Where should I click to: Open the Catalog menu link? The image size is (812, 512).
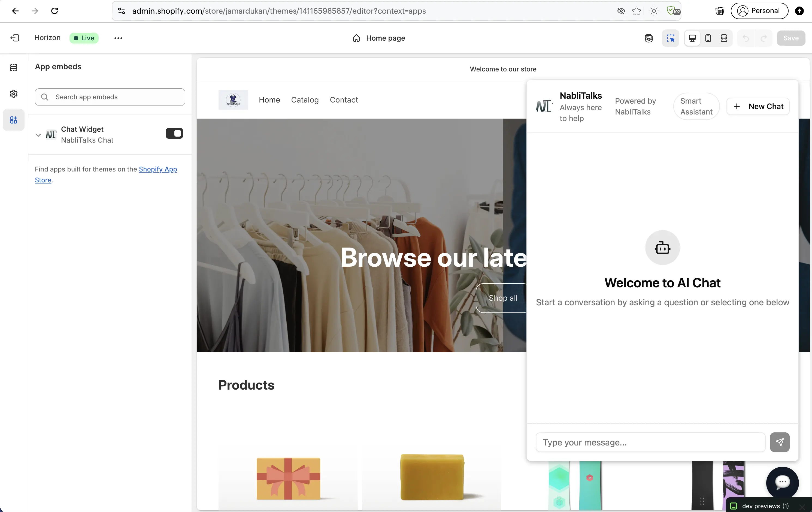[305, 100]
